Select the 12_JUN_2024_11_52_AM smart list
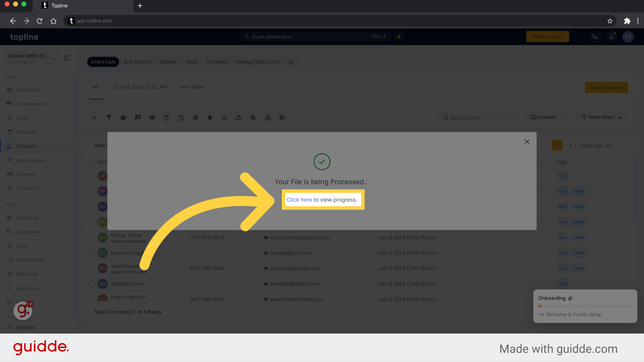 coord(140,87)
